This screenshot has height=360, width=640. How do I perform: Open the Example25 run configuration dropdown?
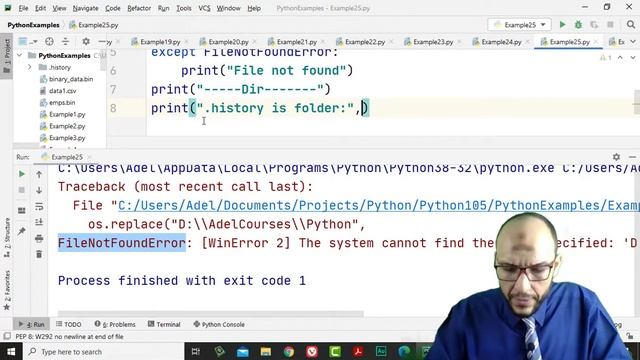pyautogui.click(x=519, y=25)
